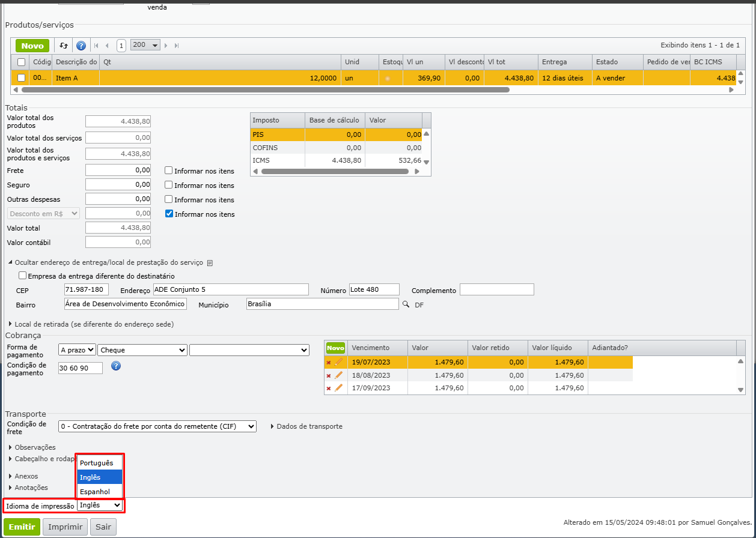Open the help icon in products toolbar

coord(81,46)
